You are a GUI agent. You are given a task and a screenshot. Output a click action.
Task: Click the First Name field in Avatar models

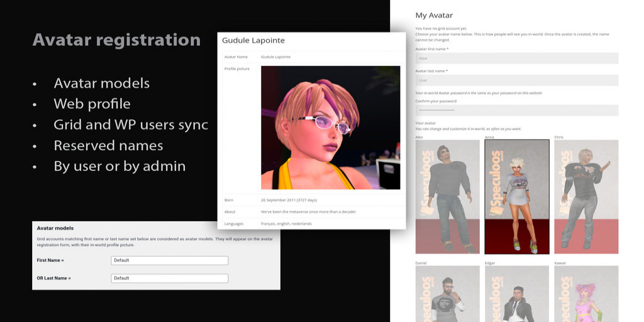click(x=170, y=260)
